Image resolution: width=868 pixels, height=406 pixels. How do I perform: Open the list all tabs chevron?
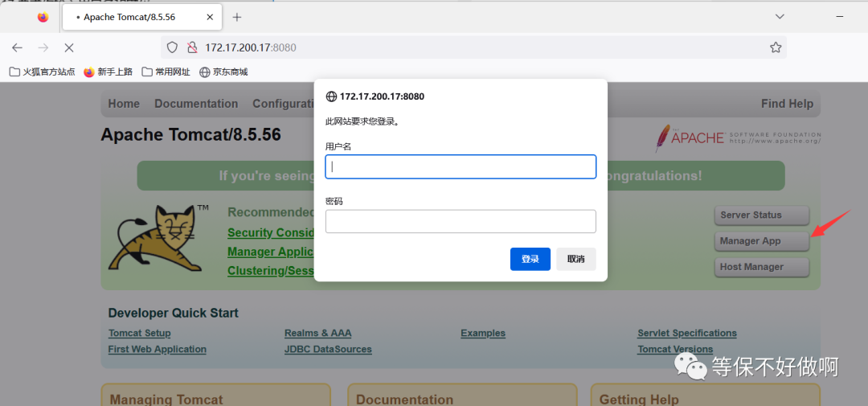[780, 17]
